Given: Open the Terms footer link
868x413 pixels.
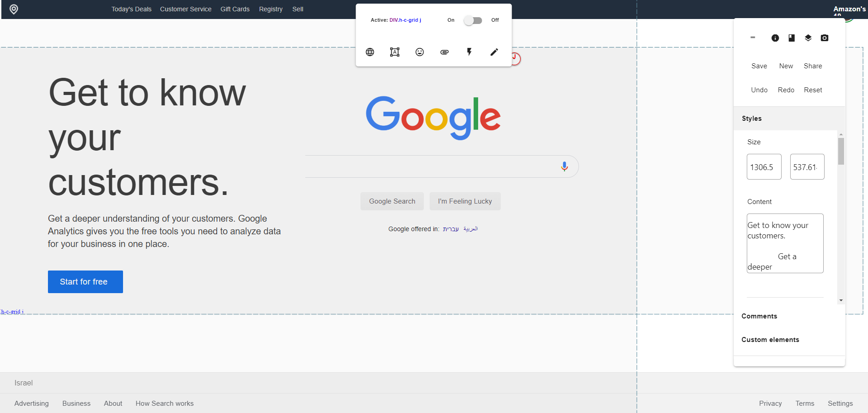Looking at the screenshot, I should tap(805, 404).
